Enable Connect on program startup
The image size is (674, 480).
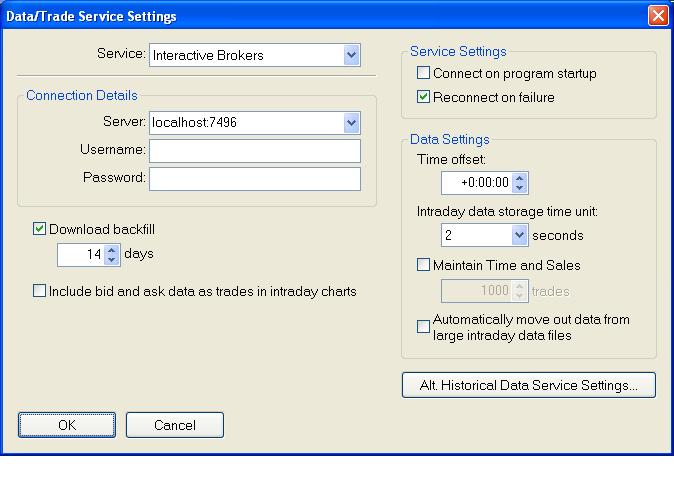(424, 73)
